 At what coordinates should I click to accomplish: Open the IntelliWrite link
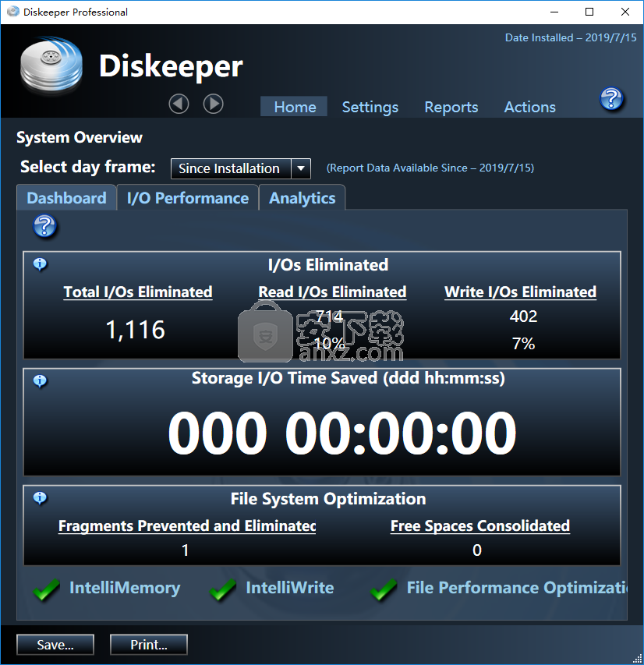(290, 587)
